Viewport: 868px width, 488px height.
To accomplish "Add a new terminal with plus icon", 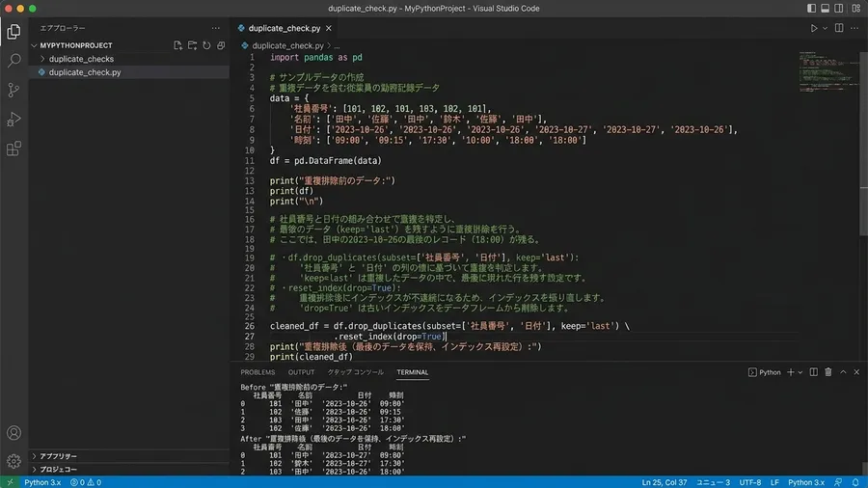I will pyautogui.click(x=791, y=372).
